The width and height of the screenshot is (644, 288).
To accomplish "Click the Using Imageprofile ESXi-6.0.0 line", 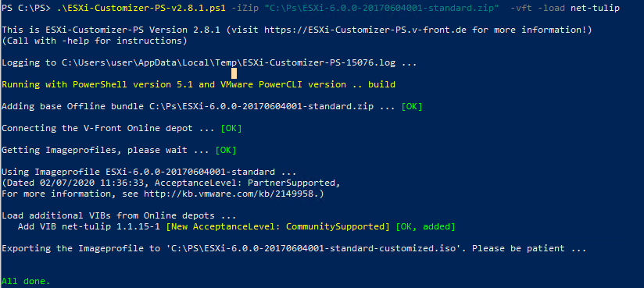I will point(149,172).
